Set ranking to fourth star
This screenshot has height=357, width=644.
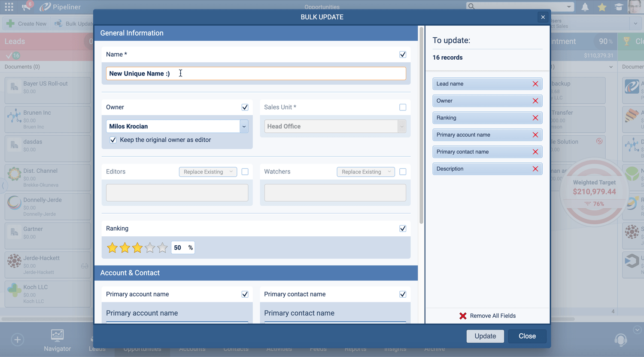click(x=150, y=248)
